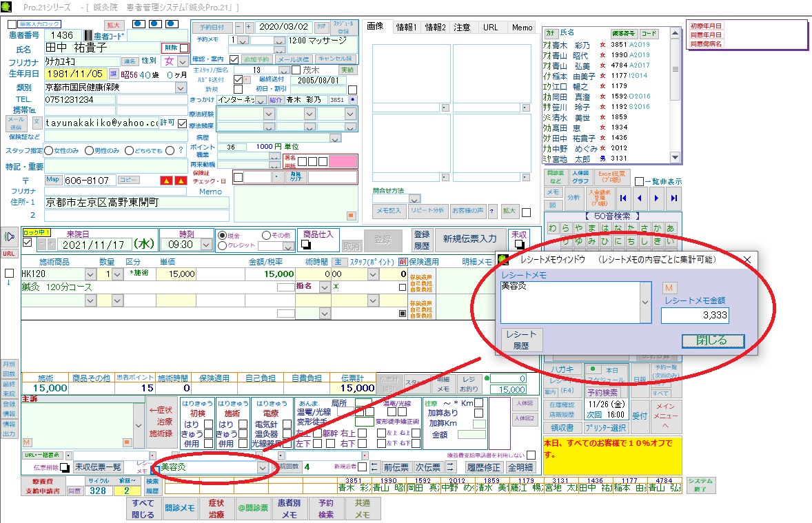Open the 情報2 tab
812x523 pixels.
tap(436, 27)
